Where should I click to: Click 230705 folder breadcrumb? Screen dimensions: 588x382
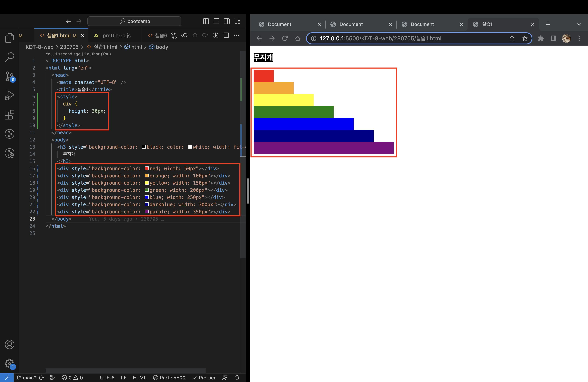click(69, 47)
